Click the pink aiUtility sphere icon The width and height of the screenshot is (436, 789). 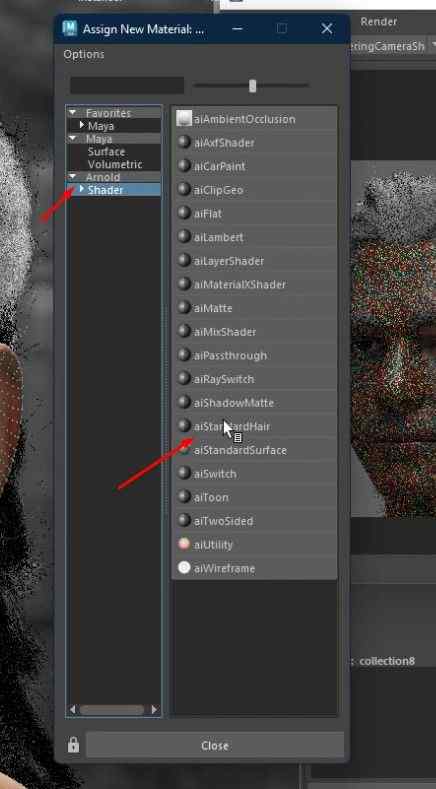184,544
